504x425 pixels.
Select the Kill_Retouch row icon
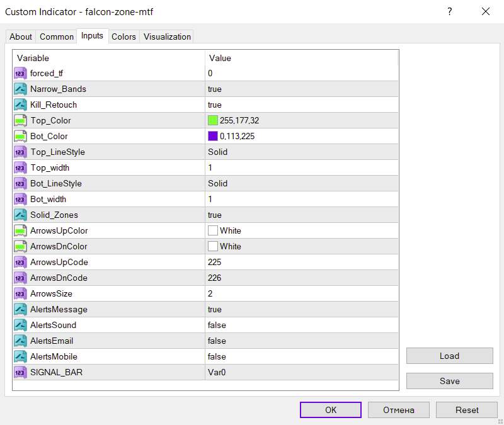(x=20, y=105)
